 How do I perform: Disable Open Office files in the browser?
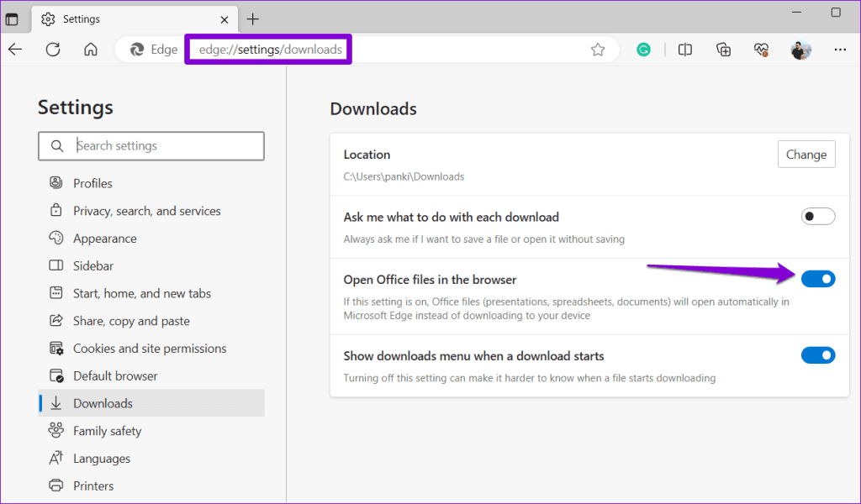pos(817,279)
